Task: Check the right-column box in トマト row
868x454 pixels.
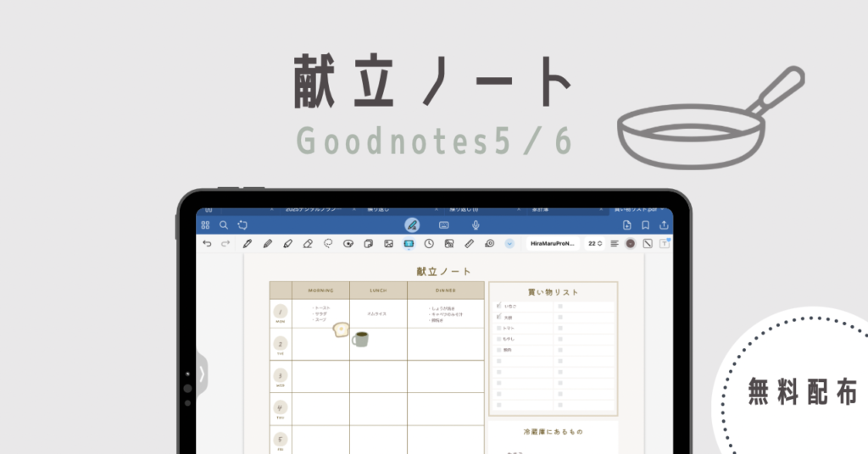Action: (x=560, y=328)
